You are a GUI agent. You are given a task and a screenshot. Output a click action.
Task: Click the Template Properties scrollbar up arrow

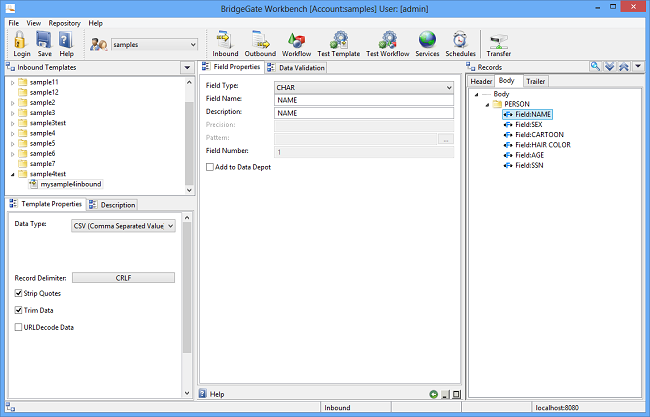[187, 218]
